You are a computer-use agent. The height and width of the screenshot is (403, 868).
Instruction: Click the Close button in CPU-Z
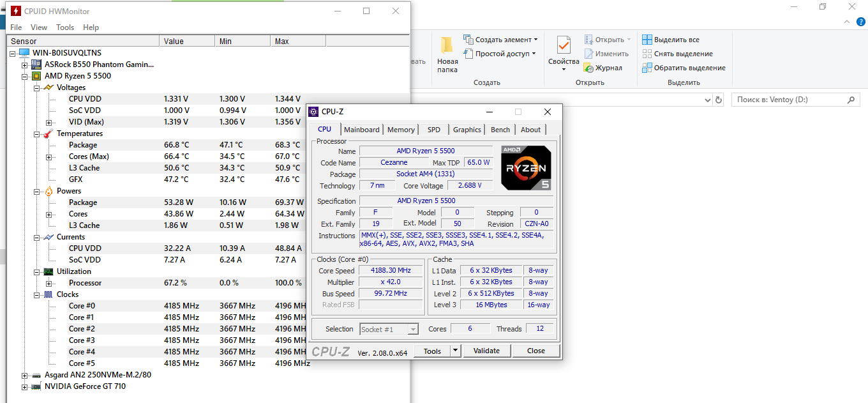536,351
